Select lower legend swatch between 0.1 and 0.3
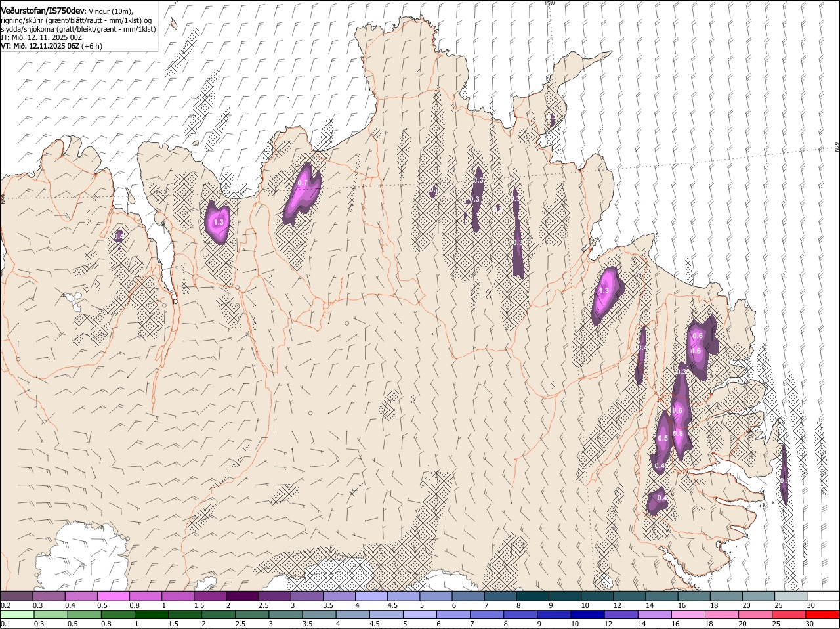 click(17, 615)
